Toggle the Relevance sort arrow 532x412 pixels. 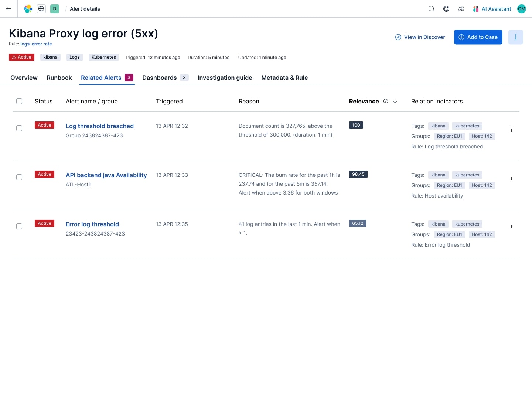click(395, 101)
